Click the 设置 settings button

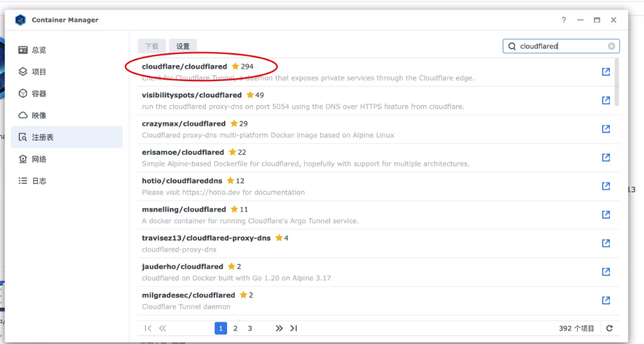pos(183,46)
